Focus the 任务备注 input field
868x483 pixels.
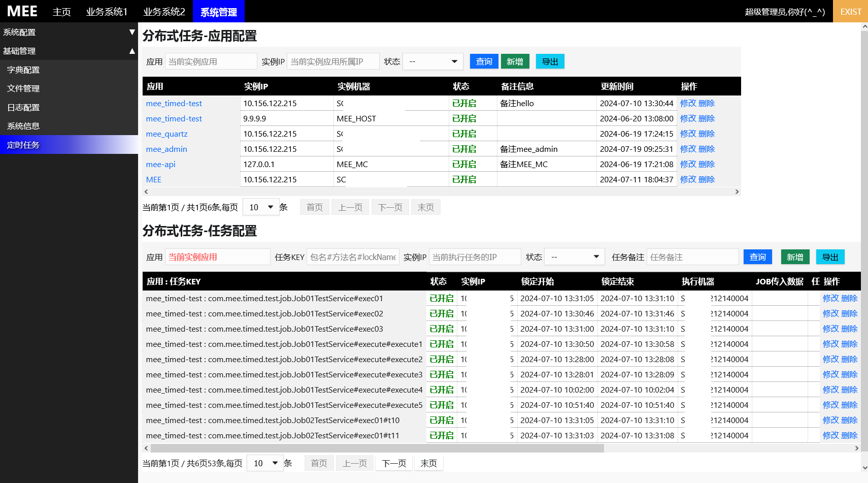[x=693, y=257]
